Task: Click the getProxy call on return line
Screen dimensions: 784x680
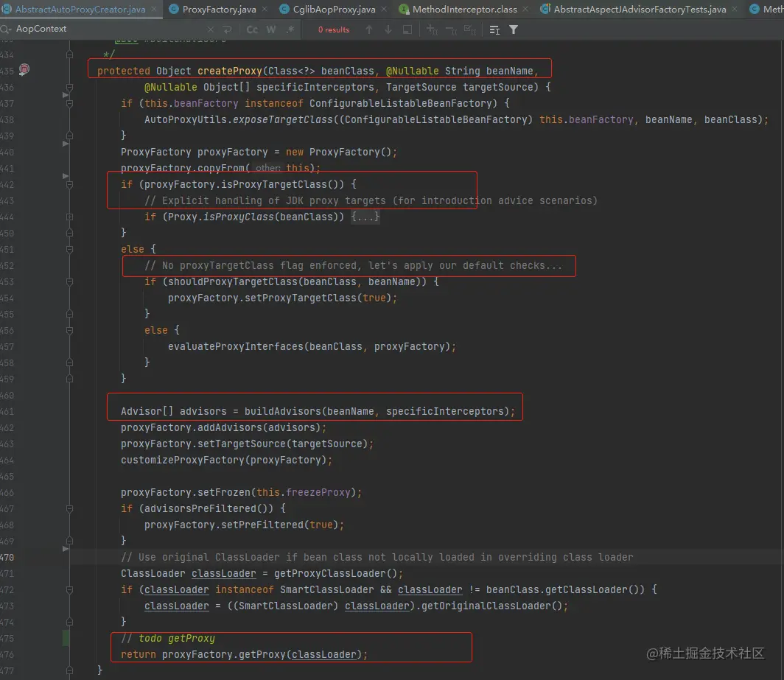Action: click(x=262, y=654)
